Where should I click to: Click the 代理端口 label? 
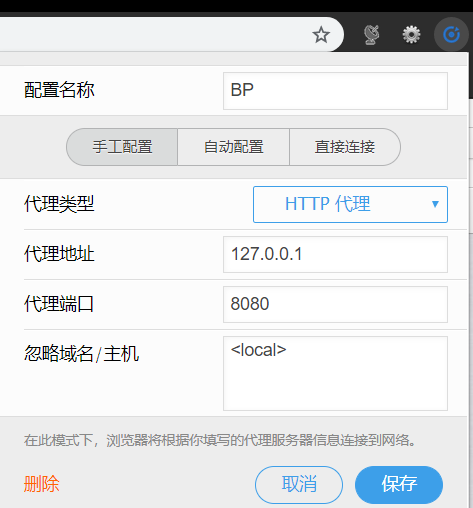[59, 304]
